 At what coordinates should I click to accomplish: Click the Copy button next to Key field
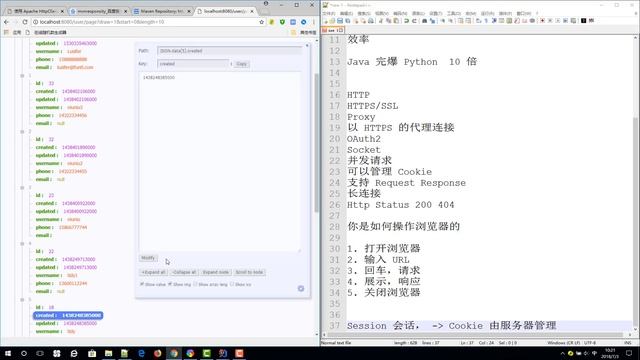(242, 64)
